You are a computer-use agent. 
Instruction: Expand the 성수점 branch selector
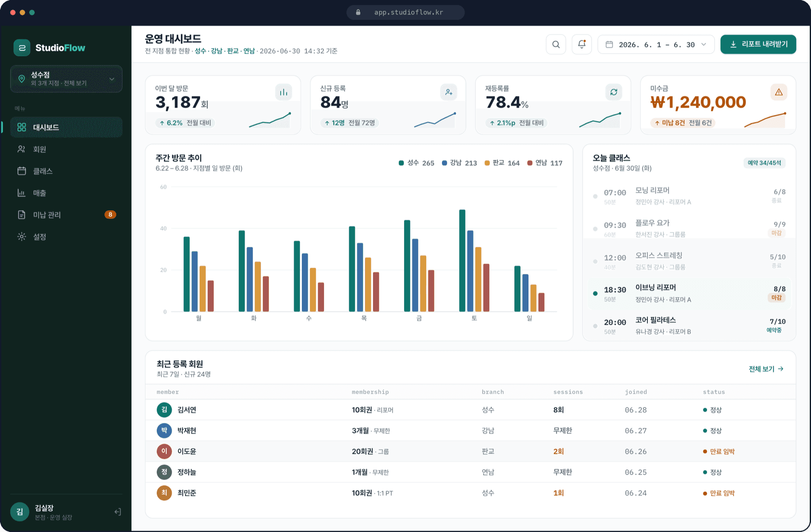66,79
